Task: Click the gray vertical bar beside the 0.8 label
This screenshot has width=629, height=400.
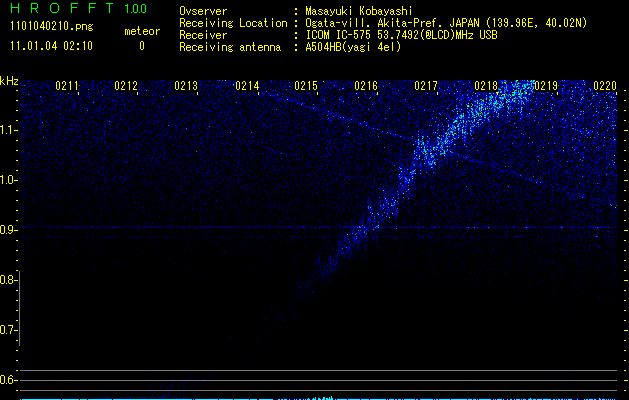Action: [19, 309]
